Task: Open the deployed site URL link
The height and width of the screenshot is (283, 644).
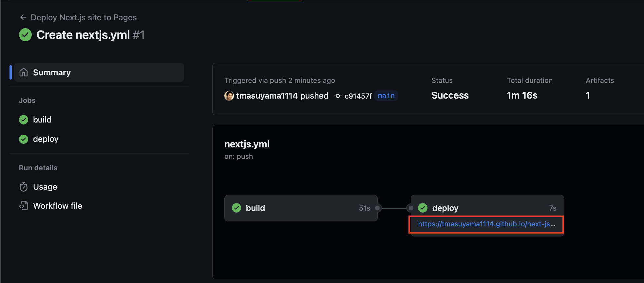Action: 486,224
